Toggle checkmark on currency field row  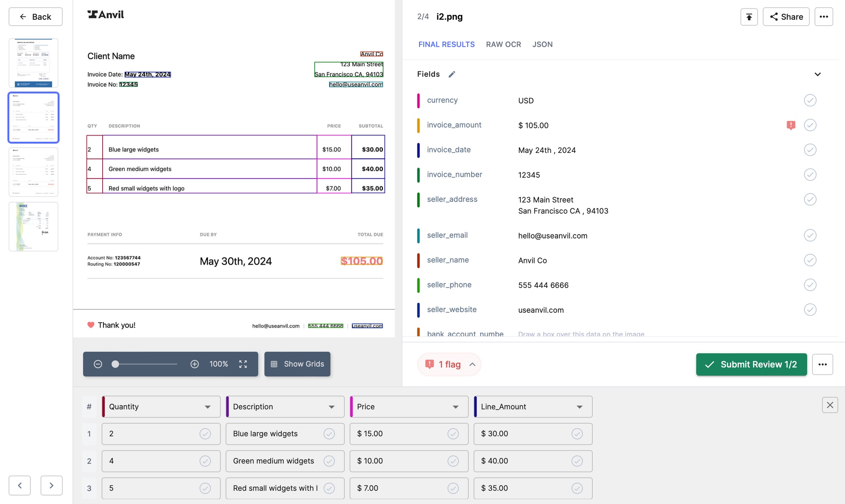pyautogui.click(x=810, y=100)
